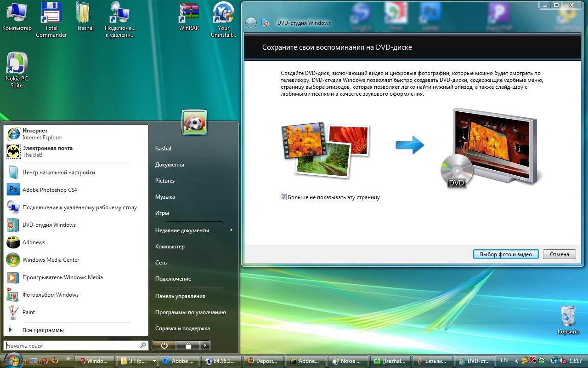Launch the WinRAR desktop shortcut
Image resolution: width=588 pixels, height=368 pixels.
189,17
